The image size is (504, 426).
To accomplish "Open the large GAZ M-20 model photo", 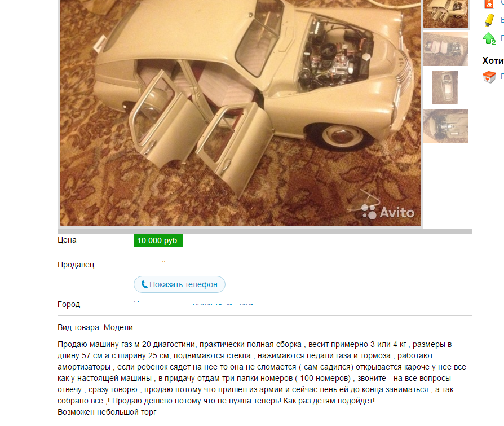I will click(240, 113).
